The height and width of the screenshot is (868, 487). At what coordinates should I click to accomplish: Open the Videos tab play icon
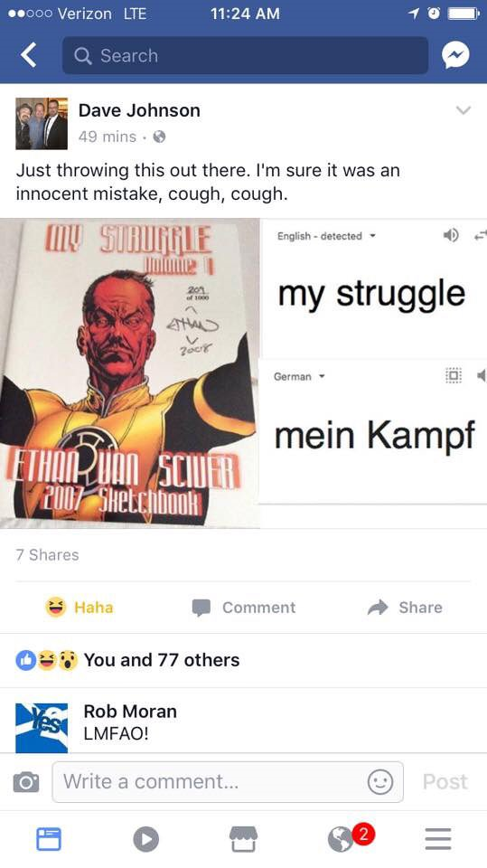point(146,839)
